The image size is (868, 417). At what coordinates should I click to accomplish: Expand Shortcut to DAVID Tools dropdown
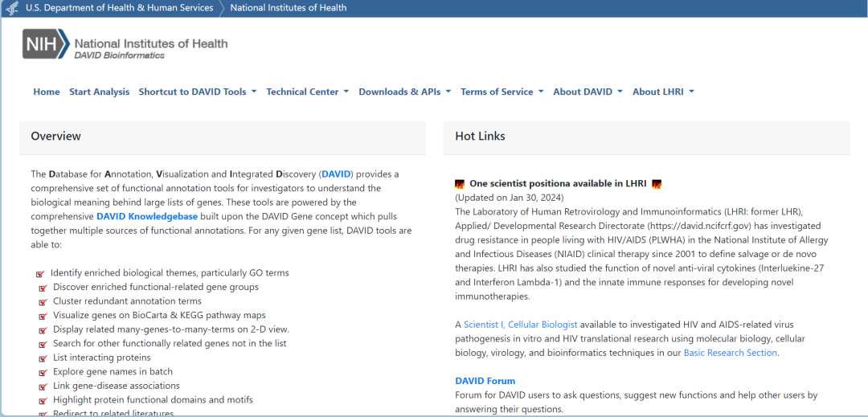(x=198, y=92)
